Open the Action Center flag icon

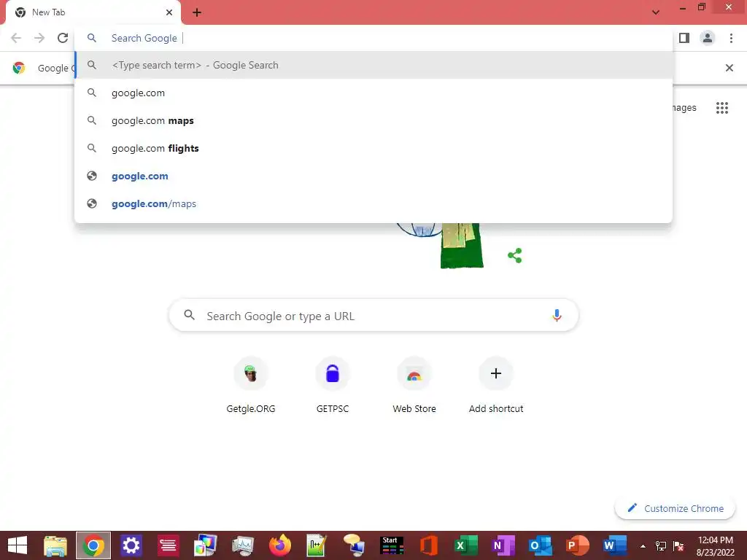coord(678,545)
